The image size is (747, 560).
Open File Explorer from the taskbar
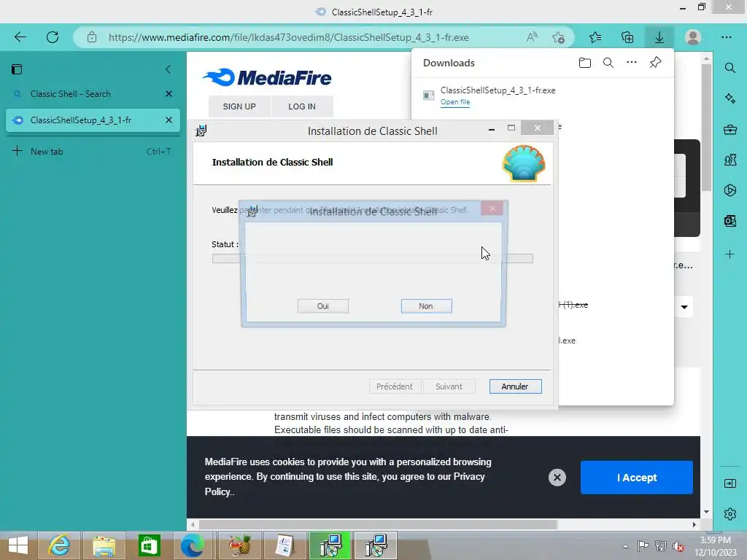(x=104, y=545)
